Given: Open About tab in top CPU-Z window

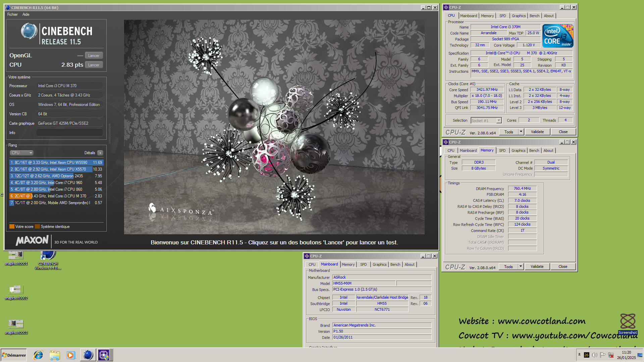Looking at the screenshot, I should point(549,16).
